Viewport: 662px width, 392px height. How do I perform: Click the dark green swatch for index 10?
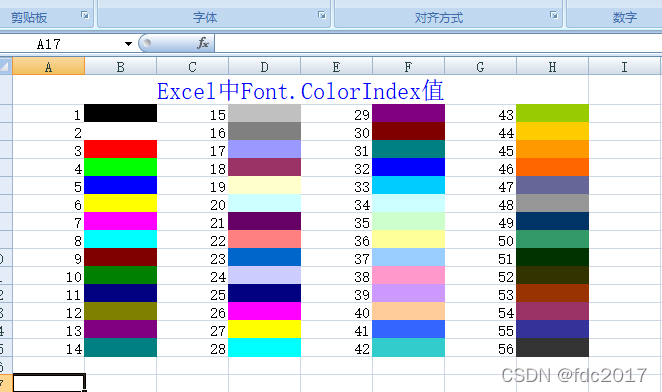(x=121, y=275)
